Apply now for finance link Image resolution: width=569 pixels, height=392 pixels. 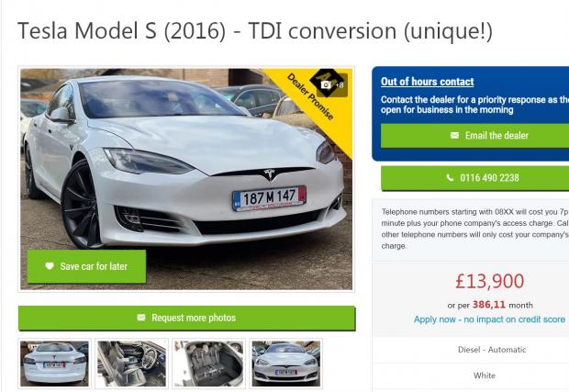tap(489, 319)
